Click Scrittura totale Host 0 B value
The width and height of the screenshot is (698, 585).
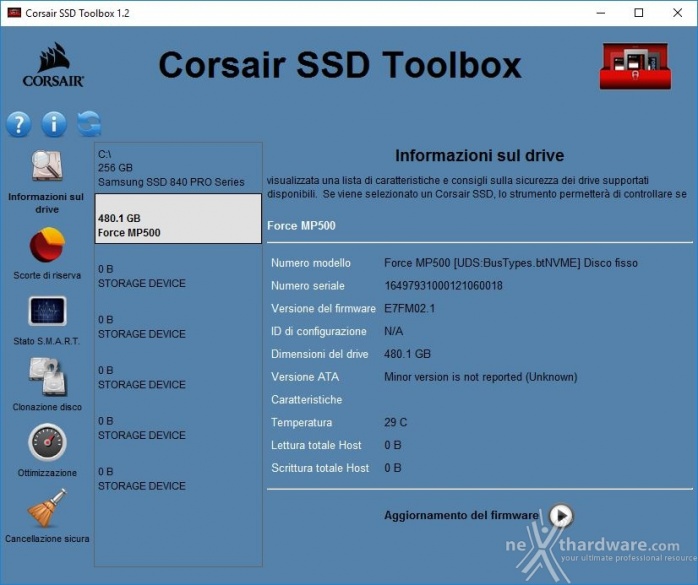(393, 468)
